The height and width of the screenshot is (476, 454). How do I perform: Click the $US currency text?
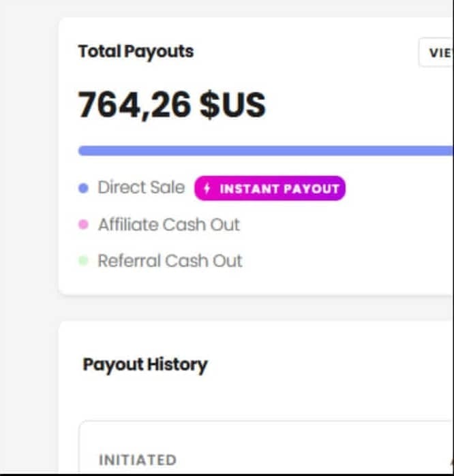coord(232,105)
